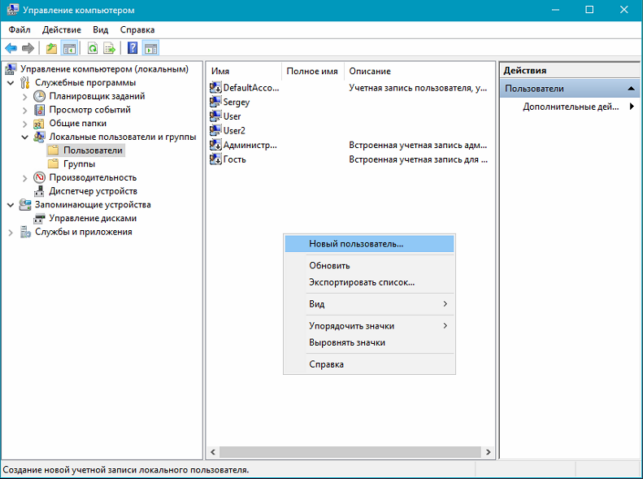Screen dimensions: 643x479
Task: Open the Файл menu
Action: (x=19, y=30)
